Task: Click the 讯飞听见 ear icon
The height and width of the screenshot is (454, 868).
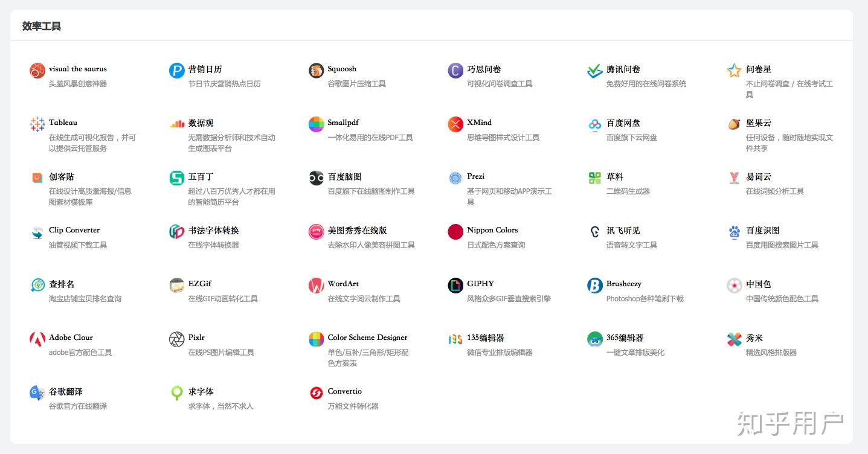Action: tap(595, 232)
